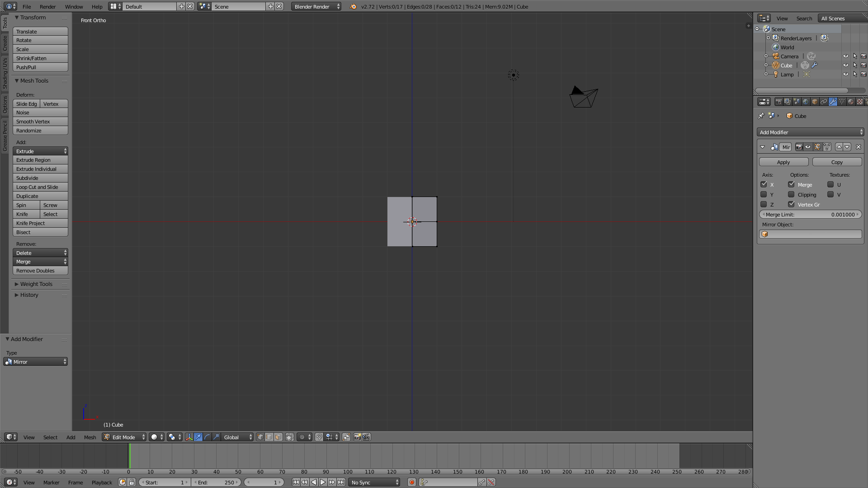Viewport: 868px width, 488px height.
Task: Open the Render properties camera tab
Action: (x=778, y=102)
